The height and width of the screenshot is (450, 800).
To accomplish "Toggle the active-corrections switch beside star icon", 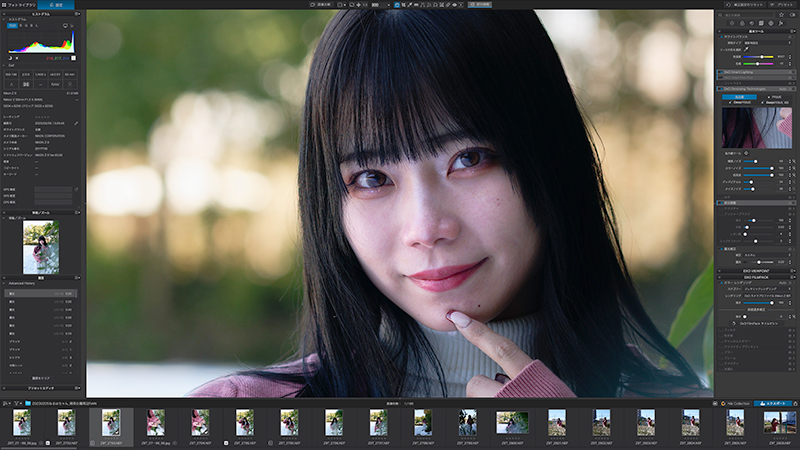I will tap(792, 15).
